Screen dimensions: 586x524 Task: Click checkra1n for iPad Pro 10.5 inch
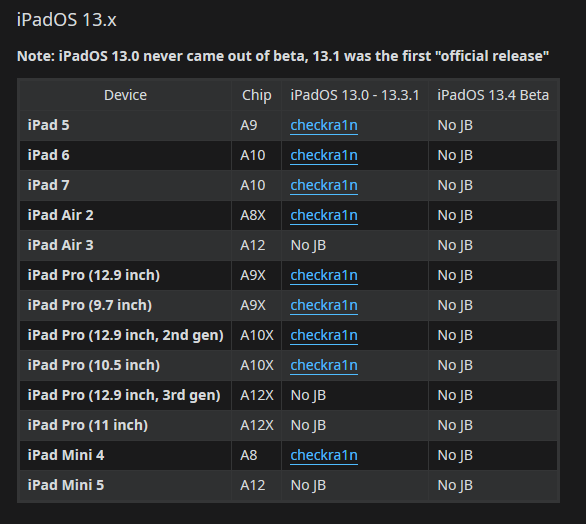324,365
